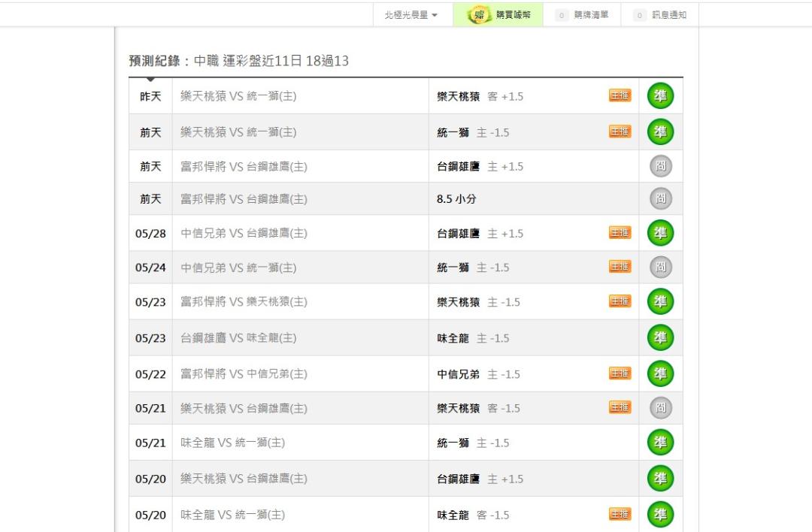Click the 05/24 date cell
The height and width of the screenshot is (532, 812).
[150, 268]
